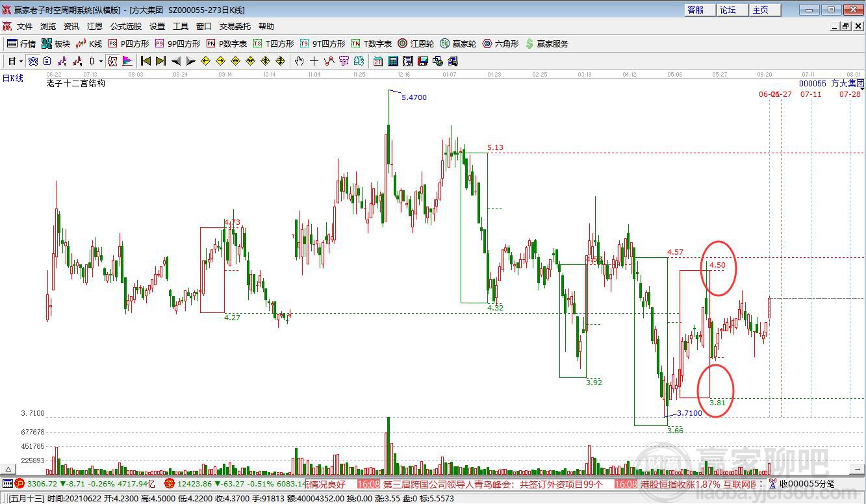Select the T四方形 tool
866x504 pixels.
pos(274,44)
